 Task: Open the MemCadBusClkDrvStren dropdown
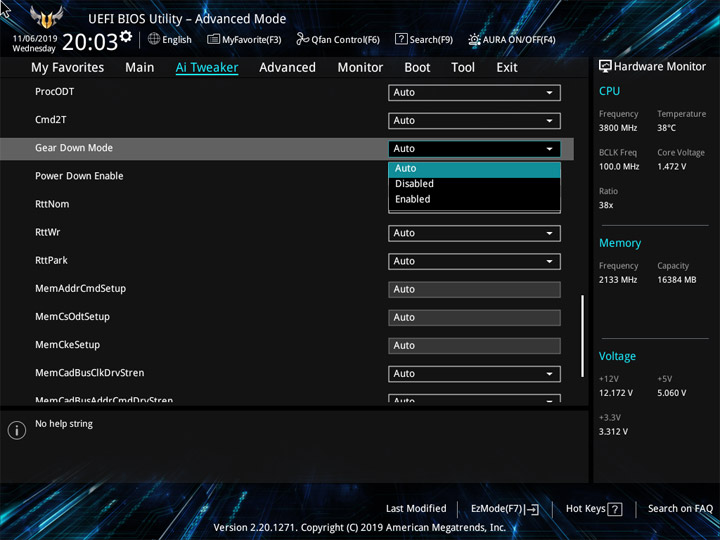(474, 374)
